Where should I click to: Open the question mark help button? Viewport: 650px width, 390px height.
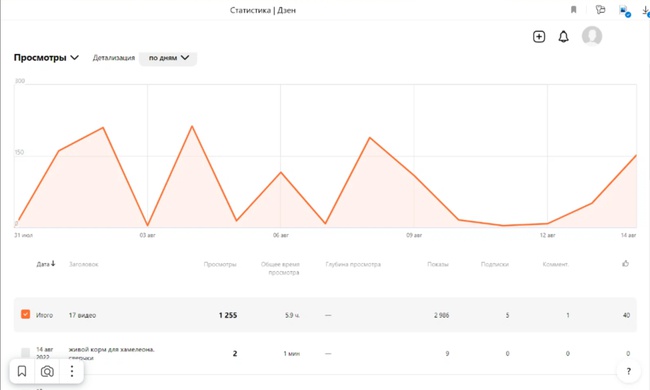(628, 371)
